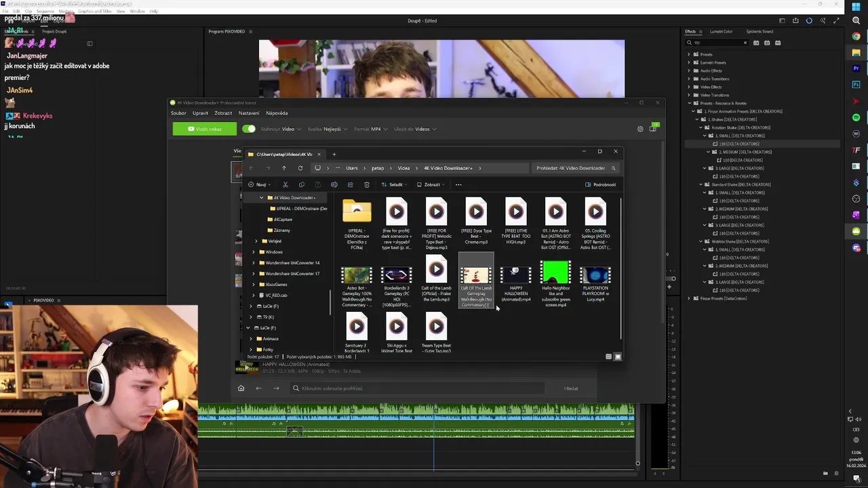Open the Nápověda menu in 4K Downloader
868x488 pixels.
277,113
